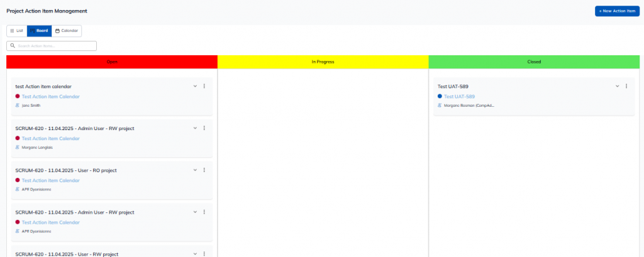Viewport: 644px width, 257px height.
Task: Click the assignee icon beside Jane Smith
Action: [x=18, y=106]
